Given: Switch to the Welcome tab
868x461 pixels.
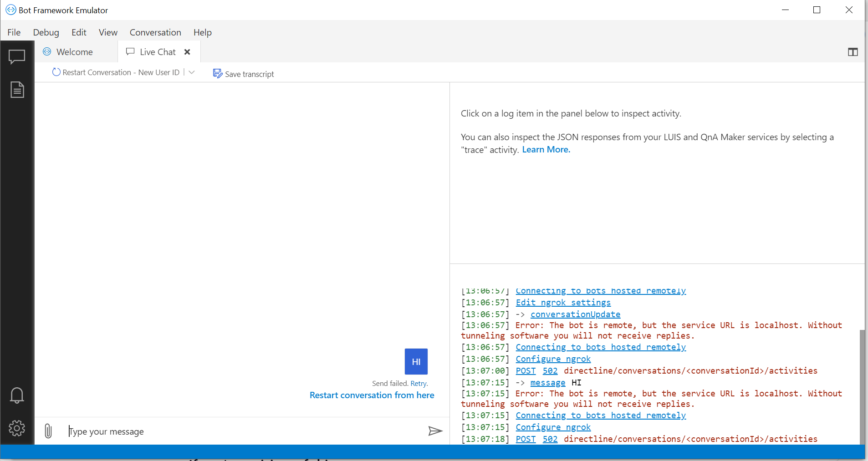Looking at the screenshot, I should (x=74, y=52).
